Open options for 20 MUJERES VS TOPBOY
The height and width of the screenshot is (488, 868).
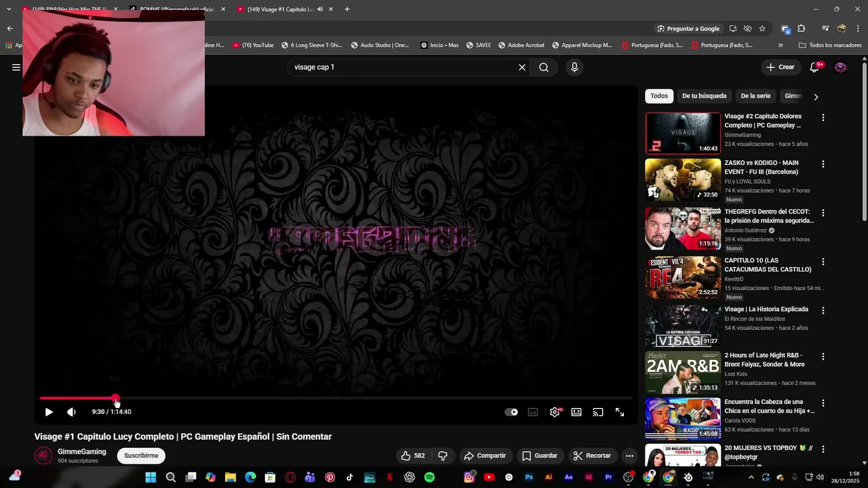[x=823, y=449]
